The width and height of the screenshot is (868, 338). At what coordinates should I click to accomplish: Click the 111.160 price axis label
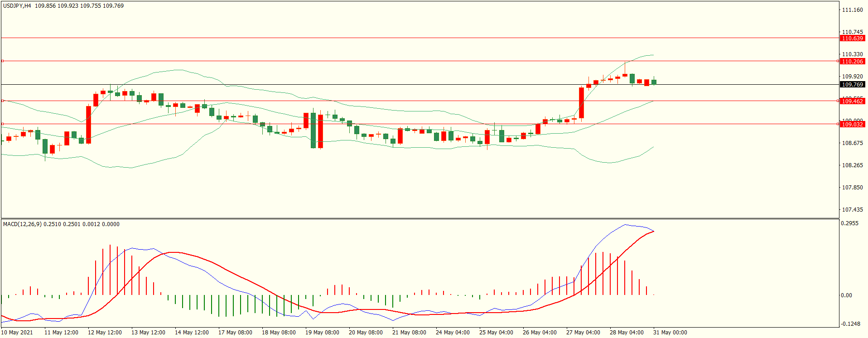coord(852,10)
